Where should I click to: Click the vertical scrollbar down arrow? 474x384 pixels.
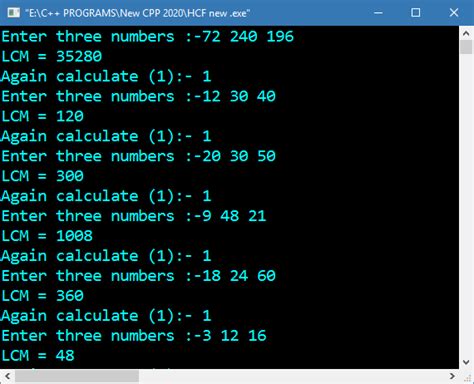click(x=466, y=362)
